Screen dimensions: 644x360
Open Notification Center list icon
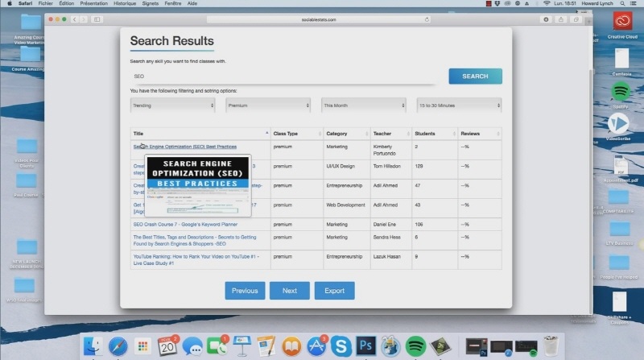click(634, 3)
